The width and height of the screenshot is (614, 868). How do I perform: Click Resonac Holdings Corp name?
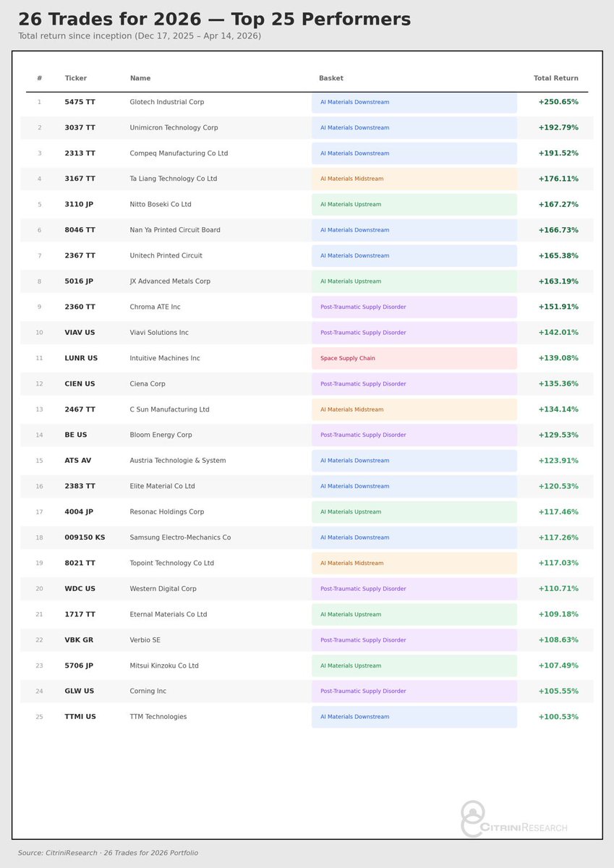[x=167, y=512]
